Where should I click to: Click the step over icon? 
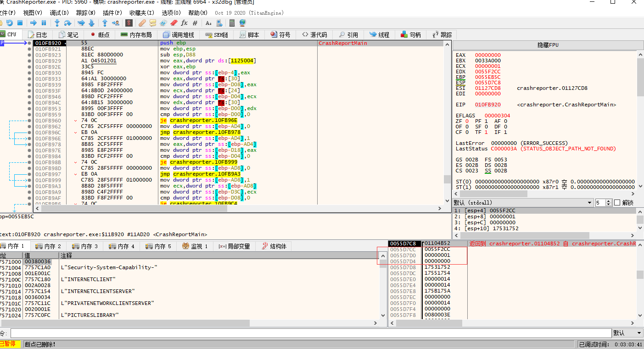[x=68, y=23]
